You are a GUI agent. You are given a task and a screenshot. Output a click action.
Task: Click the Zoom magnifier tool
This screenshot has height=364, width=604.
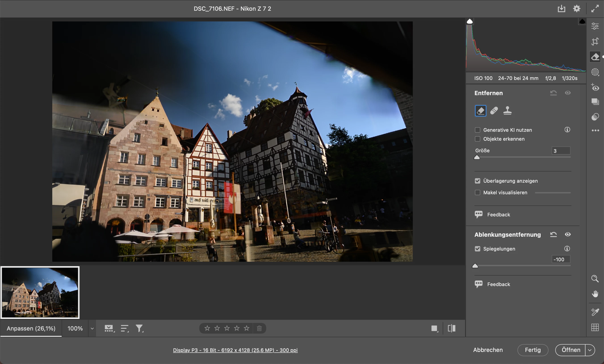[x=595, y=279]
